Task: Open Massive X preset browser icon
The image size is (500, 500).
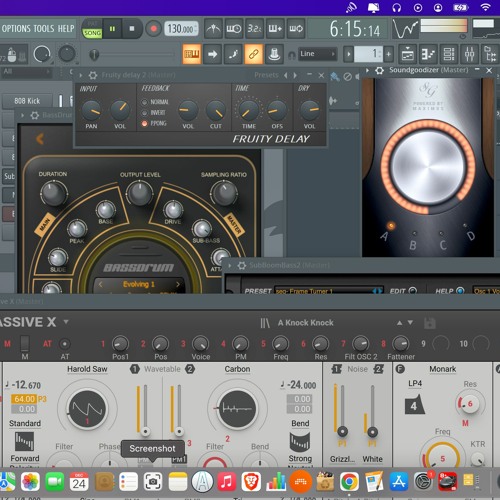Action: [265, 323]
